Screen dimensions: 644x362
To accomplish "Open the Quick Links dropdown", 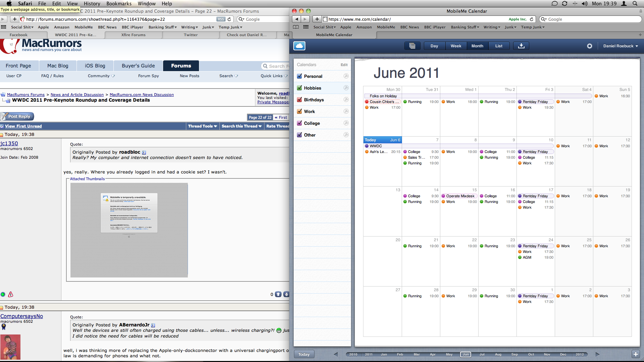I will click(x=274, y=76).
